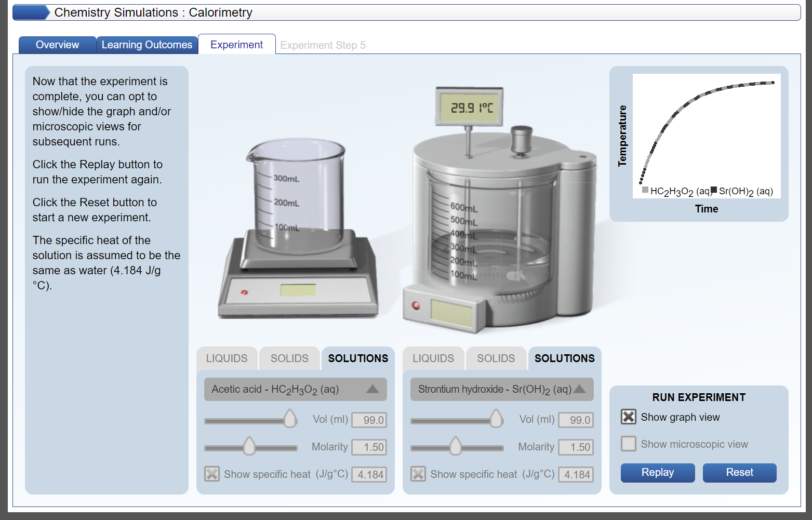Select the left SOLIDS tab above Acetic acid
The width and height of the screenshot is (812, 520).
[x=289, y=358]
